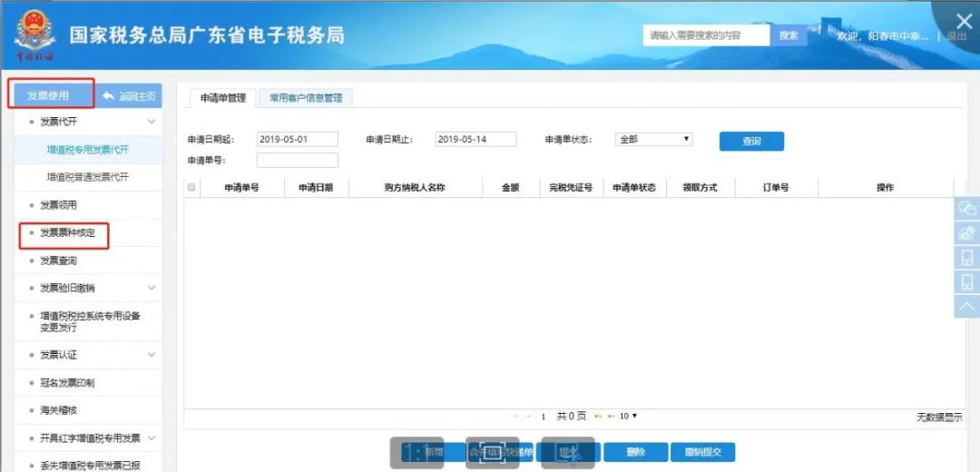The image size is (980, 472).
Task: Click the 申请日期止 date field
Action: tap(476, 140)
